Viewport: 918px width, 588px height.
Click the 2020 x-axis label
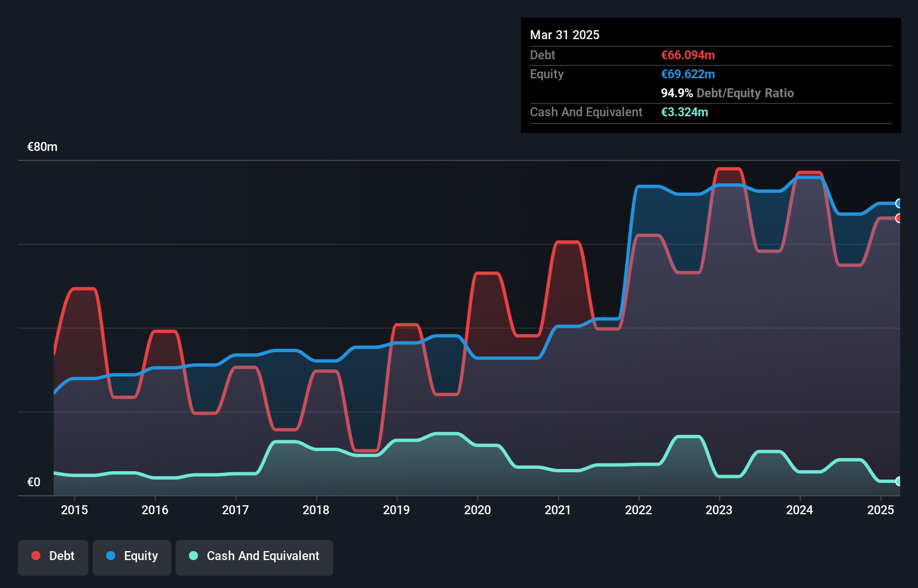click(x=477, y=510)
